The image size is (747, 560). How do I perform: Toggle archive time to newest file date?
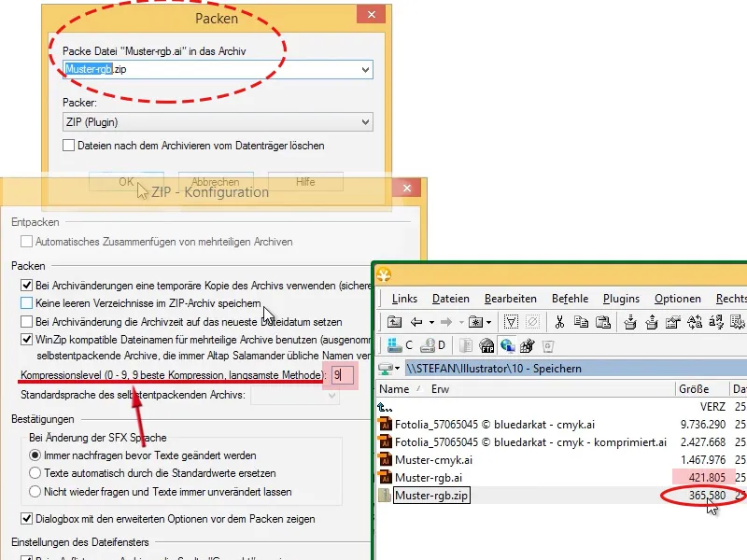click(x=27, y=321)
